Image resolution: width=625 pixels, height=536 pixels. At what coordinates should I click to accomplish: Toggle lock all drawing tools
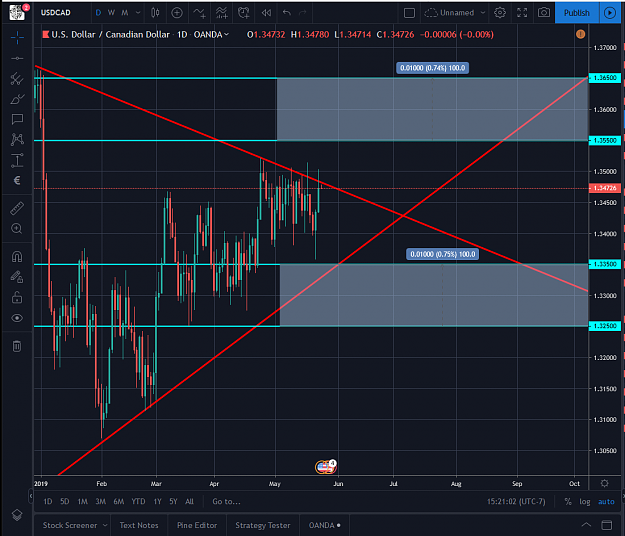coord(17,297)
